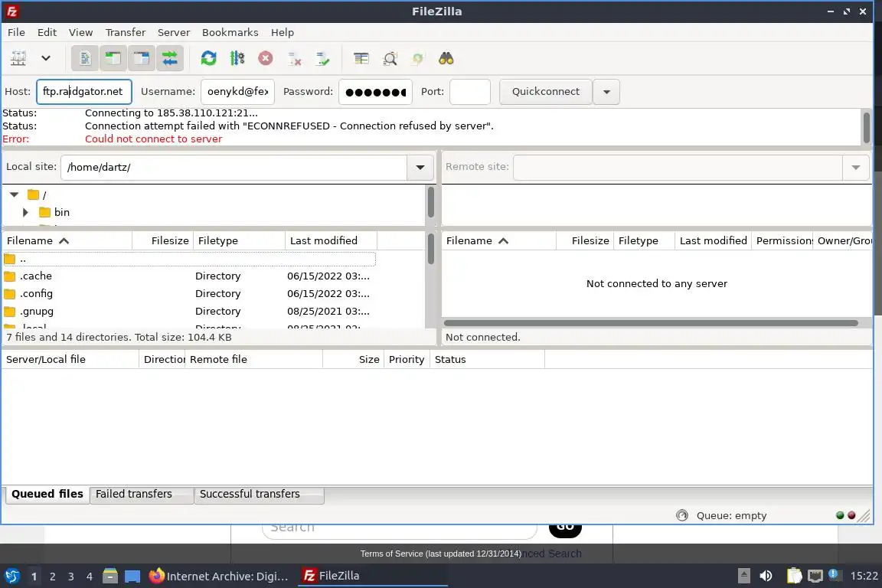882x588 pixels.
Task: Click remote Last modified column header
Action: coord(714,241)
